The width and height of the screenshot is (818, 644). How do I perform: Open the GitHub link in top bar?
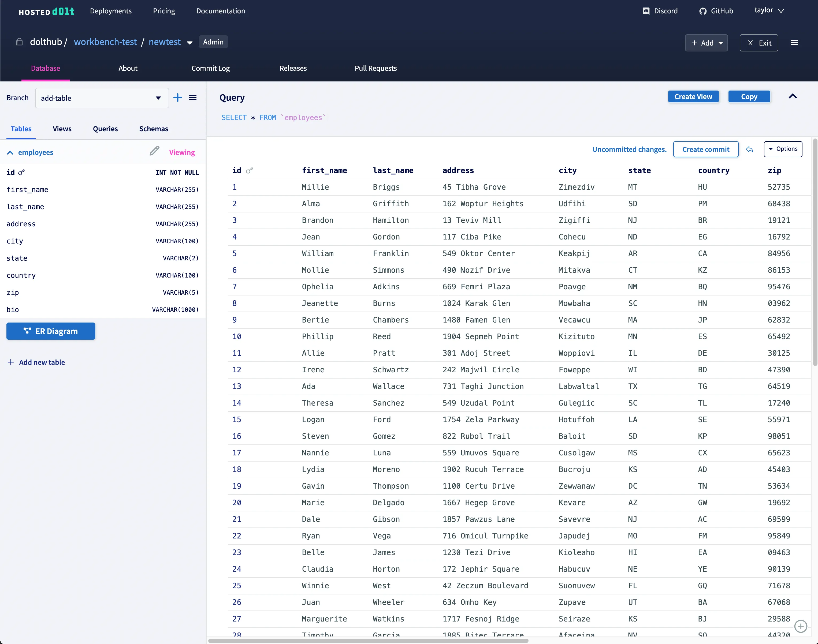click(x=716, y=11)
